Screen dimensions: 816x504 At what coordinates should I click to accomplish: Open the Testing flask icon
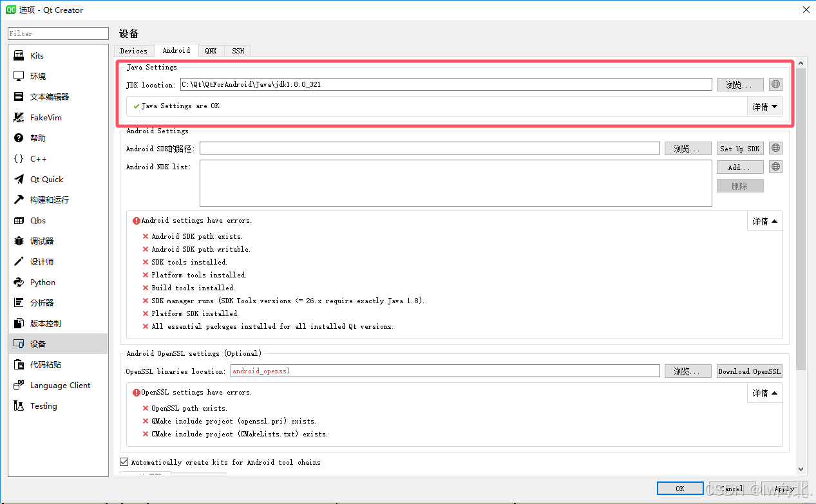click(x=19, y=406)
